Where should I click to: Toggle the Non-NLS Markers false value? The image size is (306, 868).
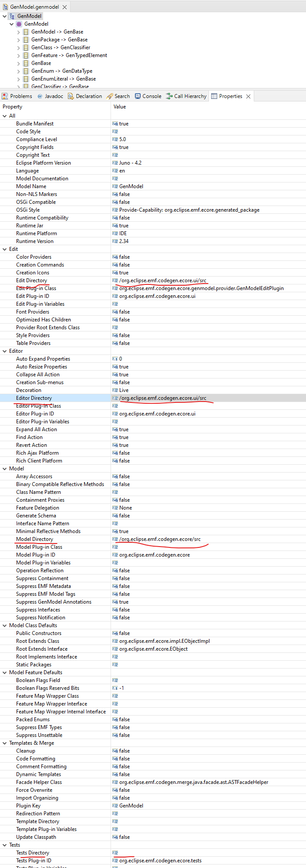click(x=124, y=194)
